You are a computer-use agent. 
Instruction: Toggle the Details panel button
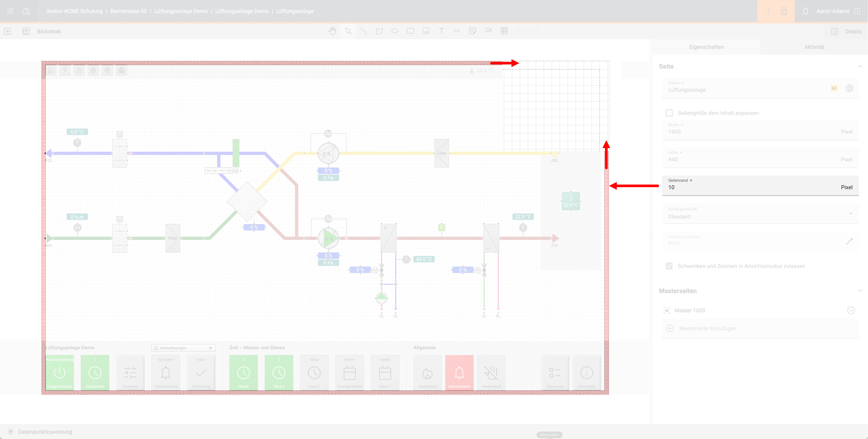click(x=846, y=31)
